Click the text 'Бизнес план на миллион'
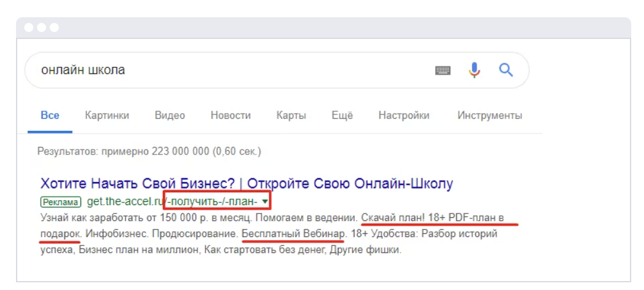 click(x=139, y=250)
